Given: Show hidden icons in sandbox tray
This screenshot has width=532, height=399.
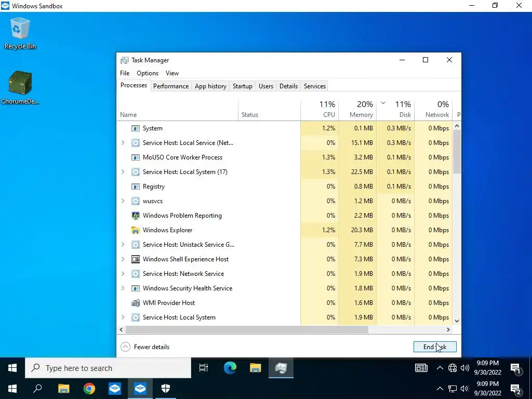Looking at the screenshot, I should pyautogui.click(x=440, y=368).
